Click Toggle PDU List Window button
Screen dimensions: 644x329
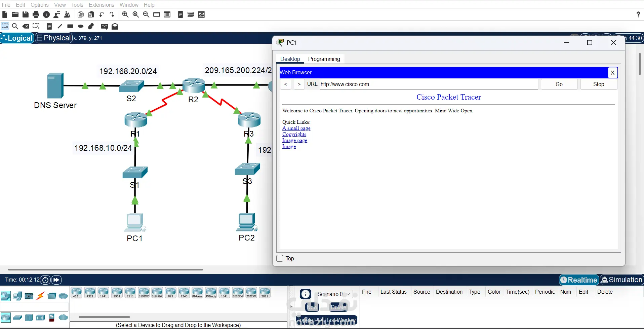pyautogui.click(x=326, y=320)
